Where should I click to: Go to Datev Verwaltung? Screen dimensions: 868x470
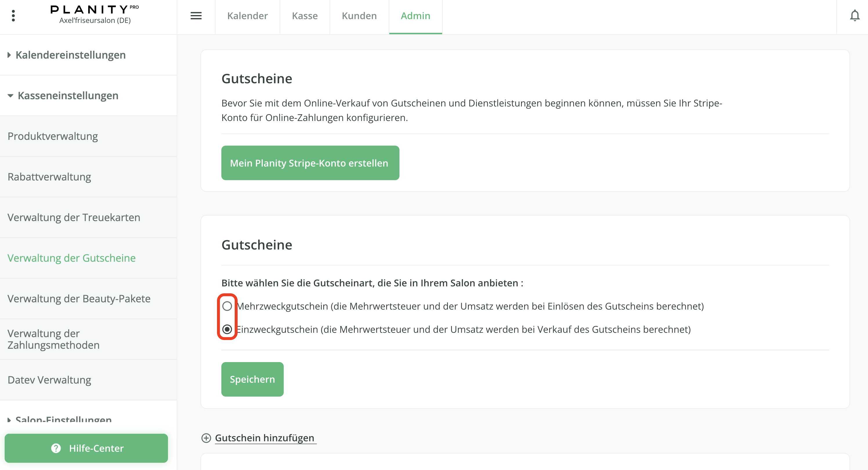pos(49,380)
